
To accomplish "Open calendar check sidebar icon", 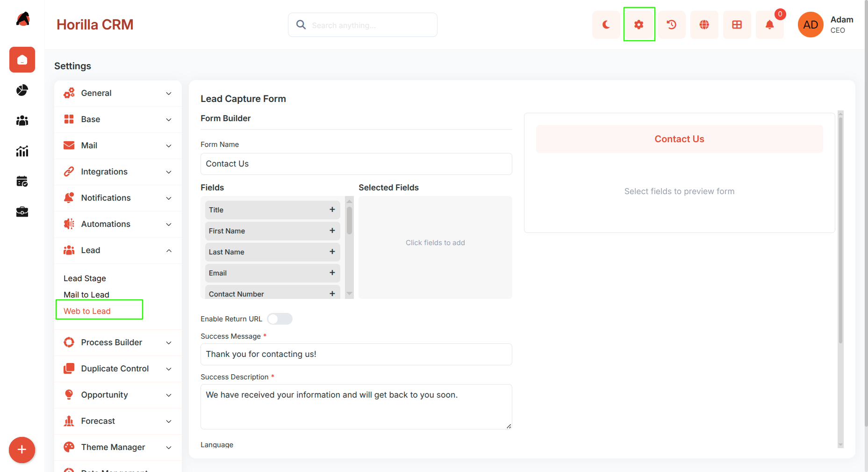I will (x=22, y=181).
